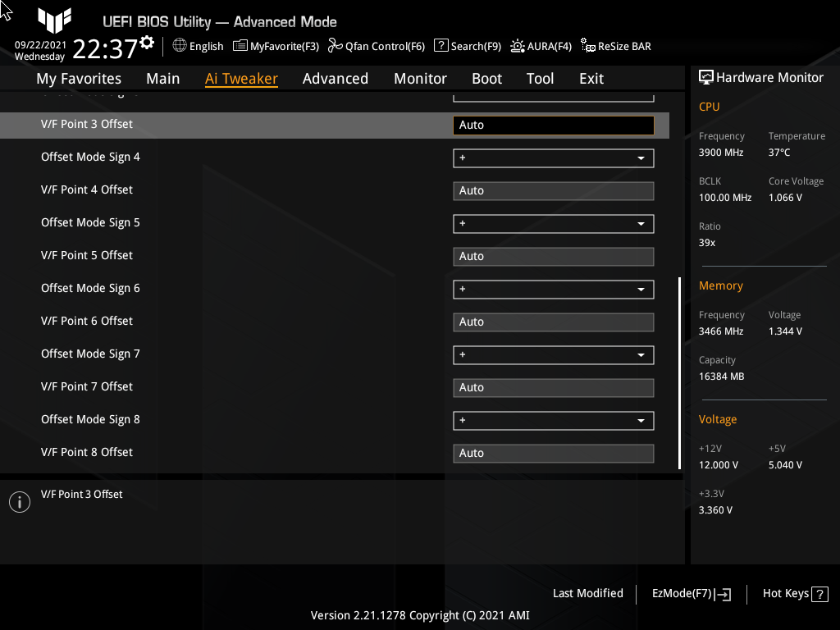Select the V/F Point 3 Offset row label
This screenshot has width=840, height=630.
(87, 125)
